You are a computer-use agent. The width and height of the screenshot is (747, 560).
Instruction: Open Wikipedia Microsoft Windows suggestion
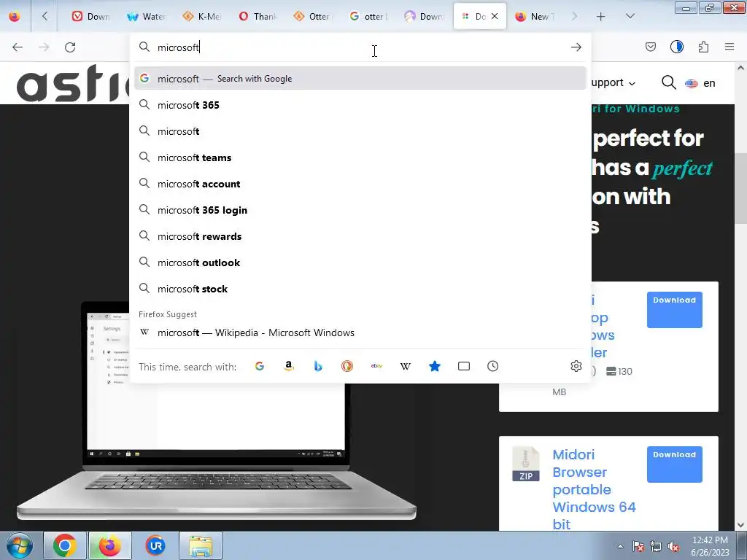coord(360,332)
